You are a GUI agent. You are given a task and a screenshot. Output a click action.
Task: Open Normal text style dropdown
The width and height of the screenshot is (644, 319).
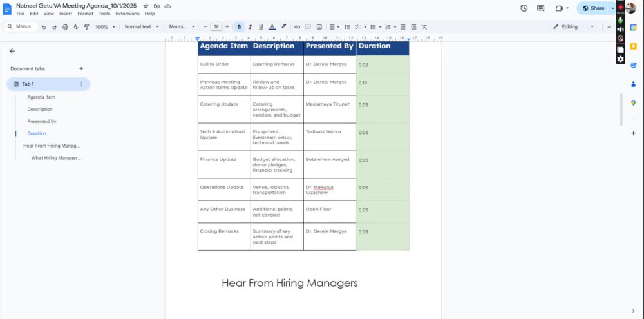coord(142,27)
